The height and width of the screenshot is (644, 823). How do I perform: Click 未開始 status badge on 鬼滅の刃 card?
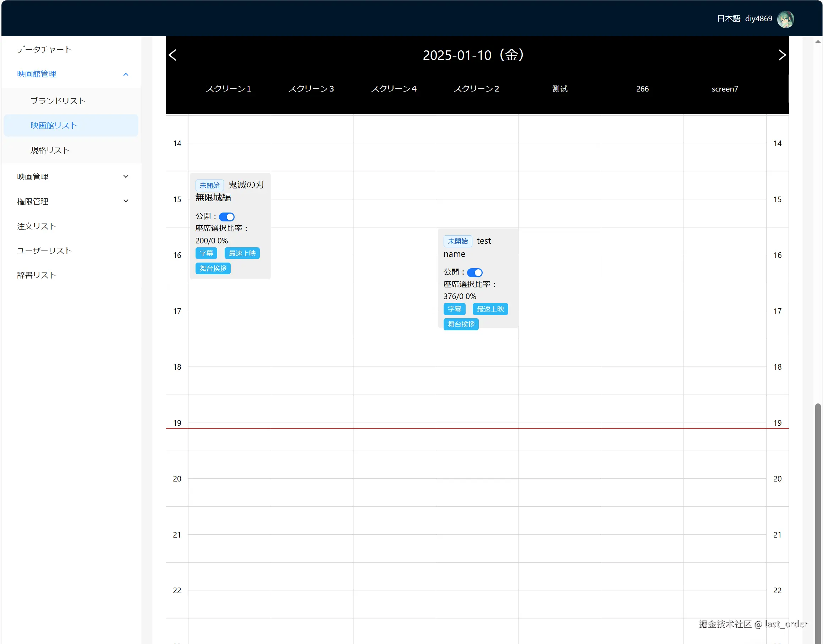coord(209,185)
